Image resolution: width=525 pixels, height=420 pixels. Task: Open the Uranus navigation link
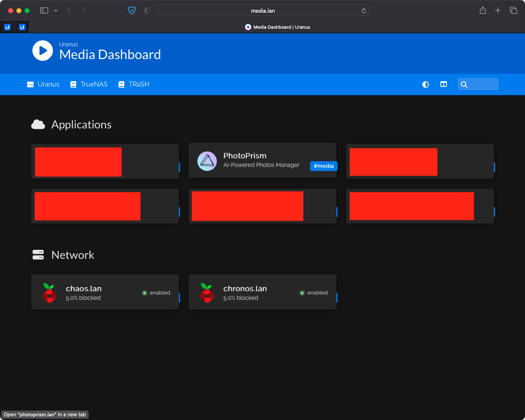coord(43,84)
